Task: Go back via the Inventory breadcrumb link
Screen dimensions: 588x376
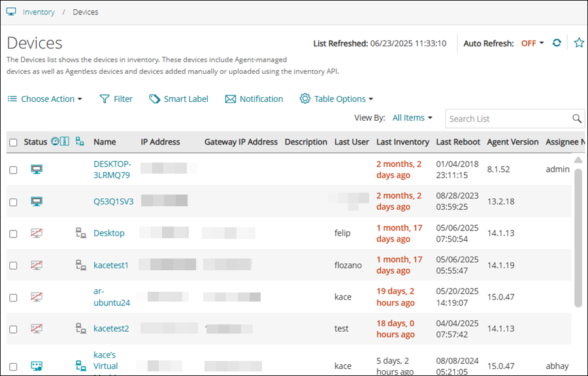Action: click(x=39, y=11)
